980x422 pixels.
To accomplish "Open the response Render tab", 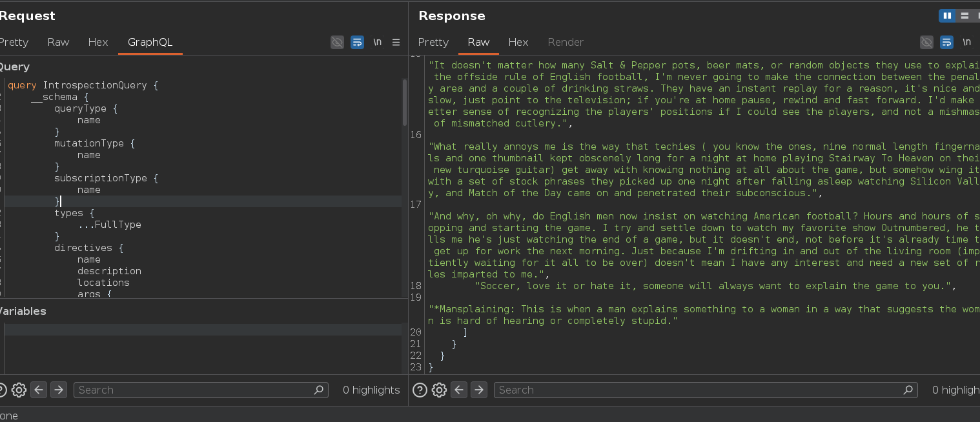I will (566, 42).
